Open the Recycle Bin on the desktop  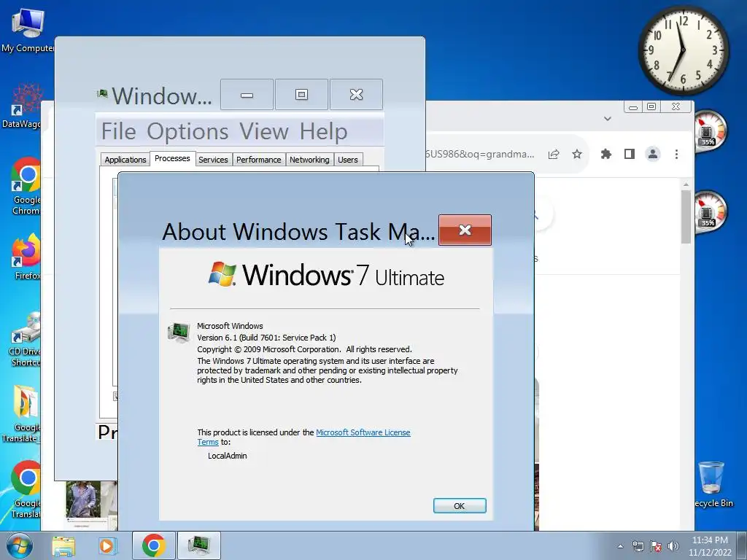point(713,484)
